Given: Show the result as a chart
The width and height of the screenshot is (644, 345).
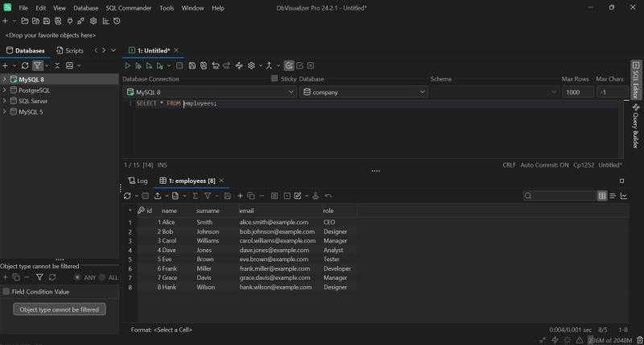Looking at the screenshot, I should point(624,196).
